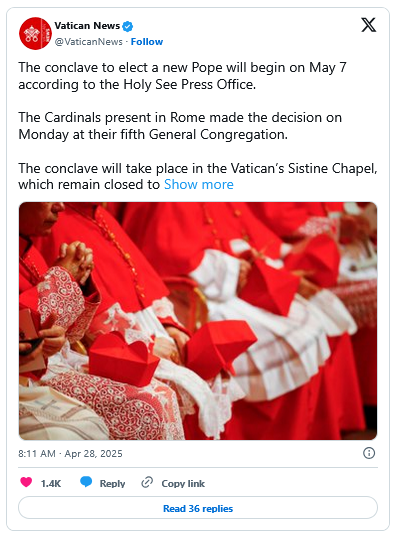Viewport: 394px width, 537px height.
Task: Follow the VaticanNews account
Action: coord(147,42)
